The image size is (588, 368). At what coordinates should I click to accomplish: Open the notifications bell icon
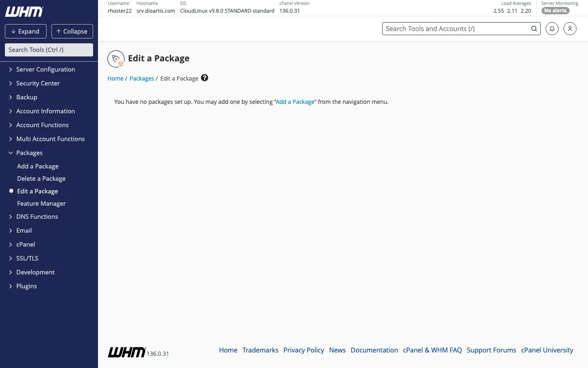coord(552,29)
